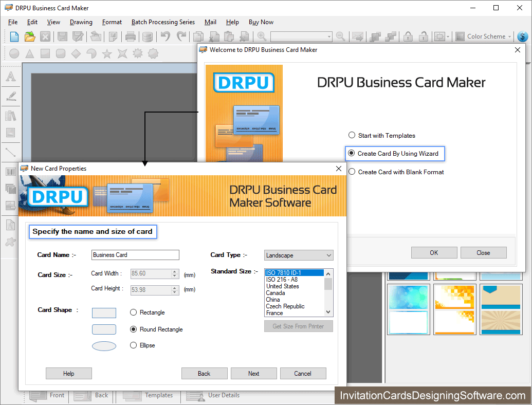
Task: Select Create Card with Blank Format option
Action: pyautogui.click(x=396, y=172)
